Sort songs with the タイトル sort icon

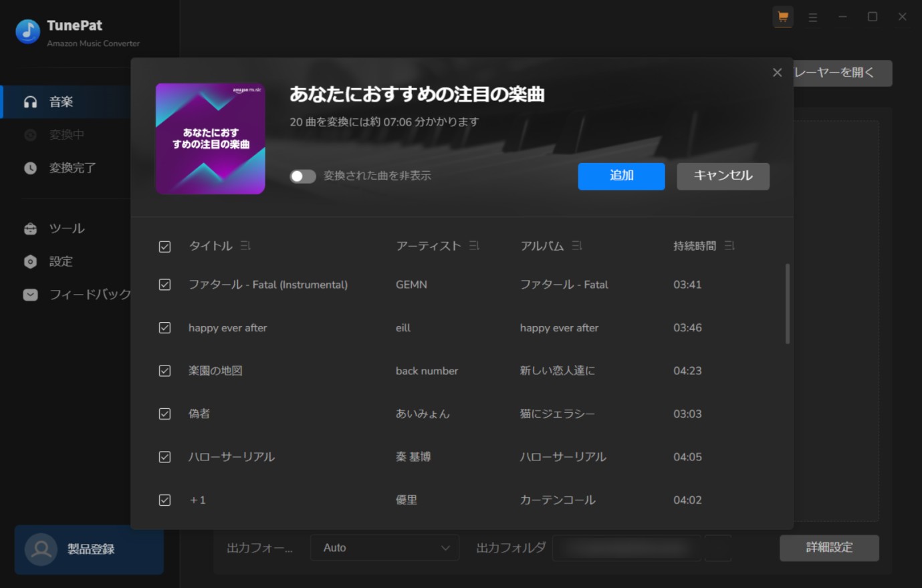(x=245, y=246)
